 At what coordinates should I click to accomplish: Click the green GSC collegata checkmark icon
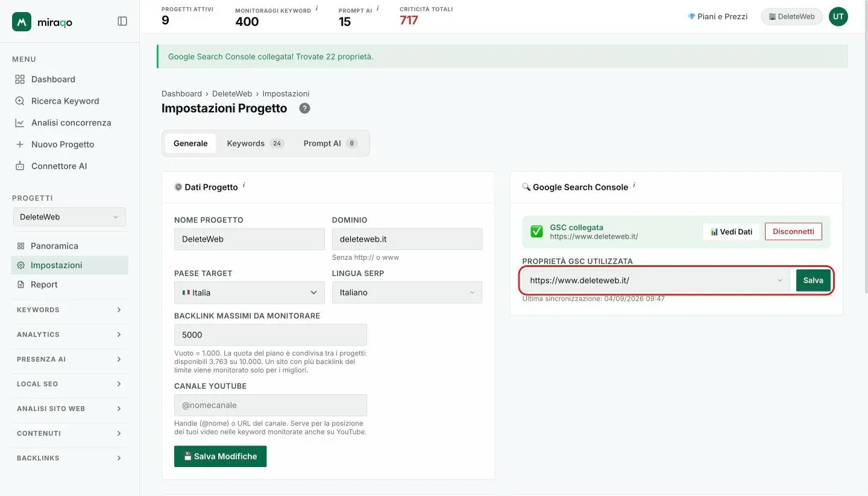536,231
